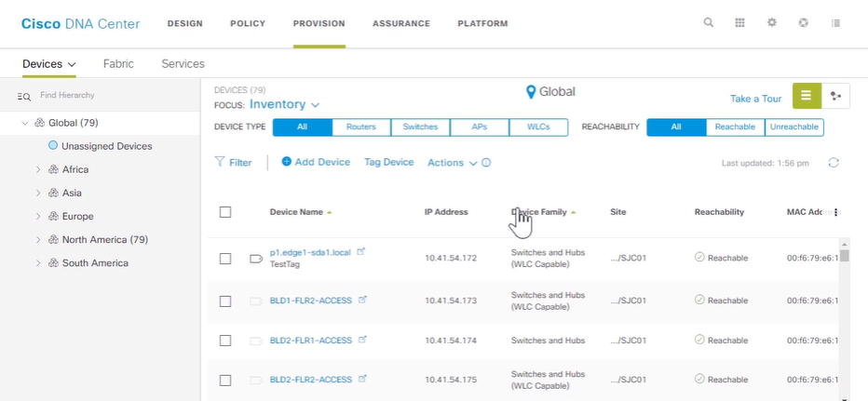Expand the Europe site node
Screen dimensions: 868x401
pos(38,216)
